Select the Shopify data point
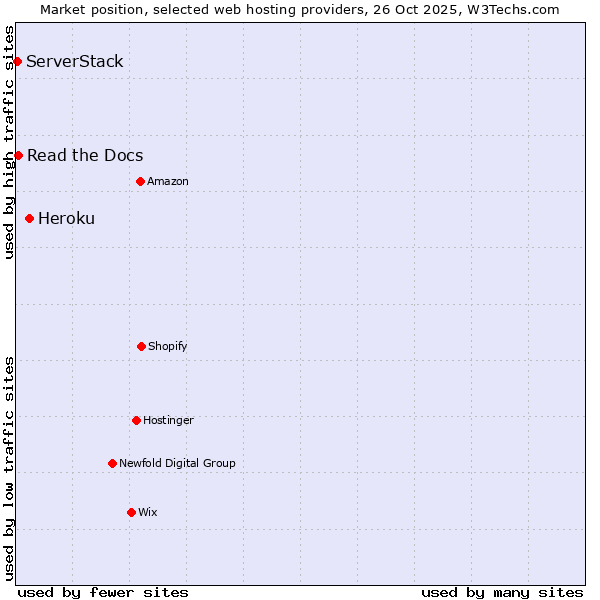Screen dimensions: 600x600 [141, 346]
